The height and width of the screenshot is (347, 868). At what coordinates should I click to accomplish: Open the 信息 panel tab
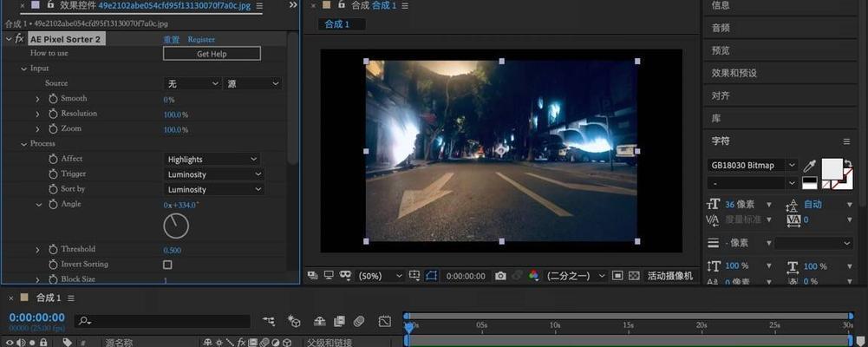[x=721, y=5]
